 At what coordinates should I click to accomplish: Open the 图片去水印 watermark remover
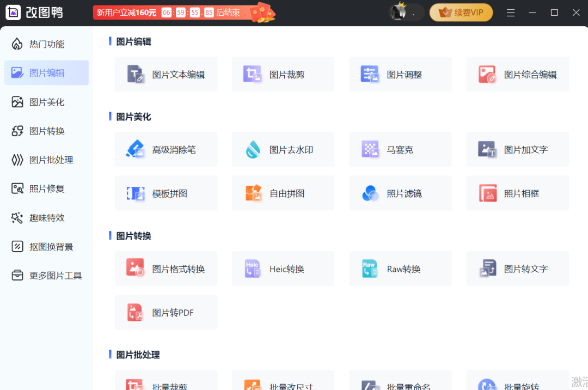[x=283, y=149]
